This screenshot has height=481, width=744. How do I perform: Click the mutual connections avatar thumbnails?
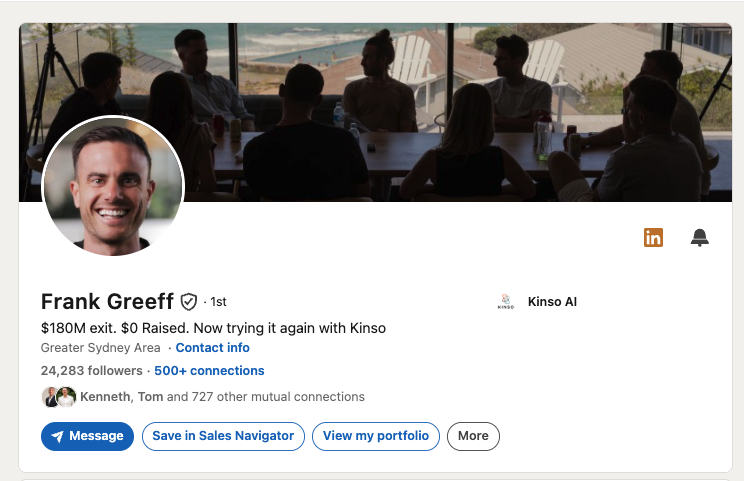click(x=58, y=397)
